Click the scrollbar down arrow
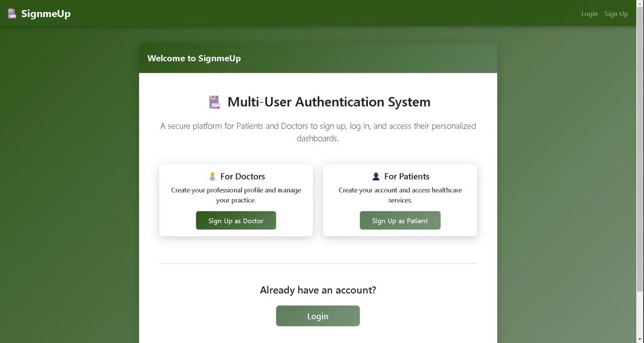 coord(640,339)
